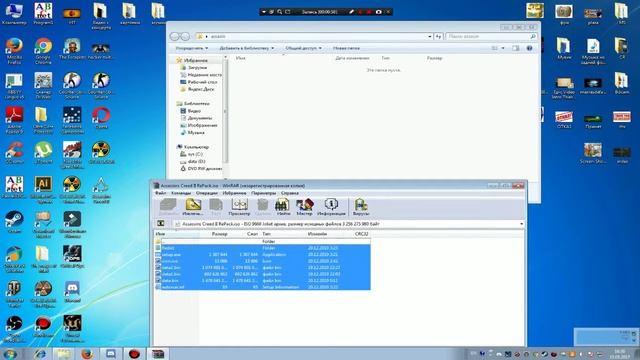Select Яндекс.Диск in Explorer sidebar

(197, 89)
